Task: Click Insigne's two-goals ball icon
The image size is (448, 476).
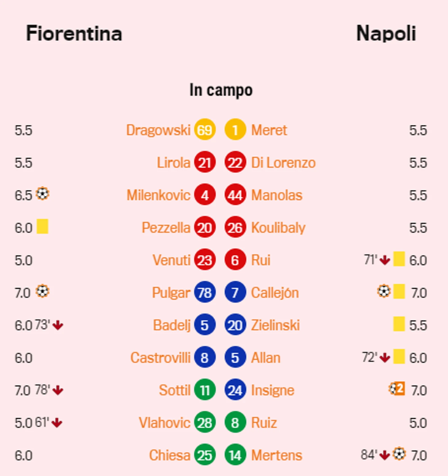Action: click(397, 388)
